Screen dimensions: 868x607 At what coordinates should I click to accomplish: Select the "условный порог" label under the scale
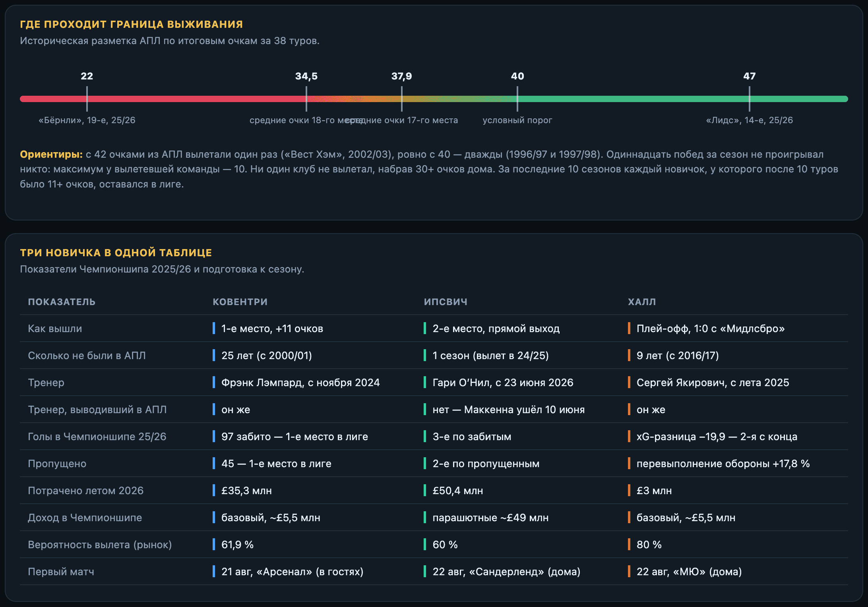coord(517,120)
